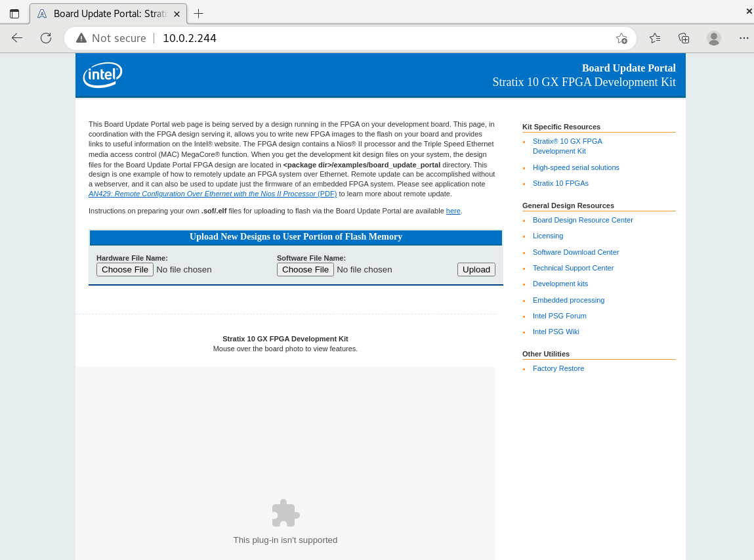754x560 pixels.
Task: Click the Intel logo in the banner
Action: click(x=102, y=75)
